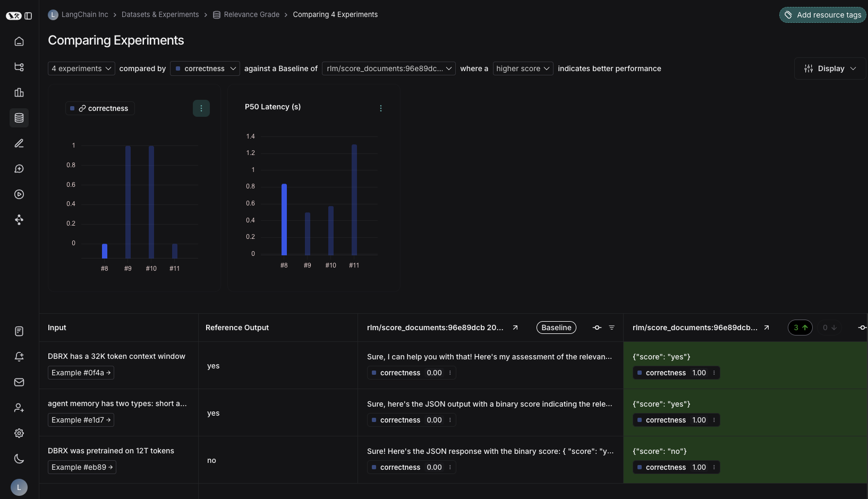
Task: Open the correctness metric dropdown
Action: click(x=205, y=68)
